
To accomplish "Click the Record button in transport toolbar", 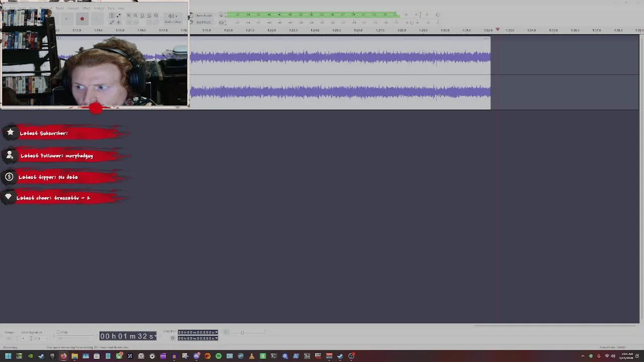I will tap(82, 19).
